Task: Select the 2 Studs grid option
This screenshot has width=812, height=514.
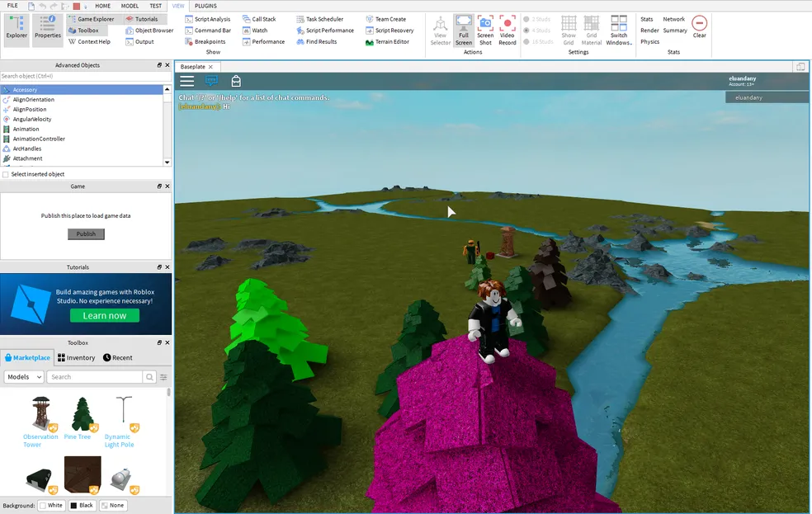Action: pos(537,19)
